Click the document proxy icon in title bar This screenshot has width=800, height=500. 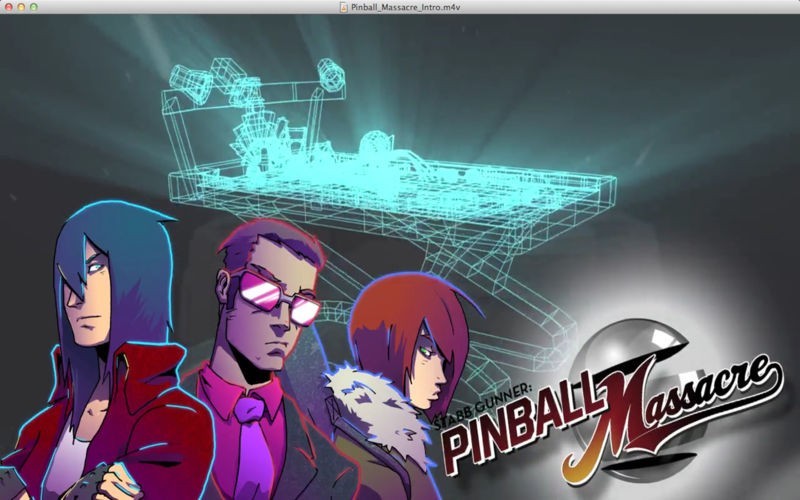[343, 7]
